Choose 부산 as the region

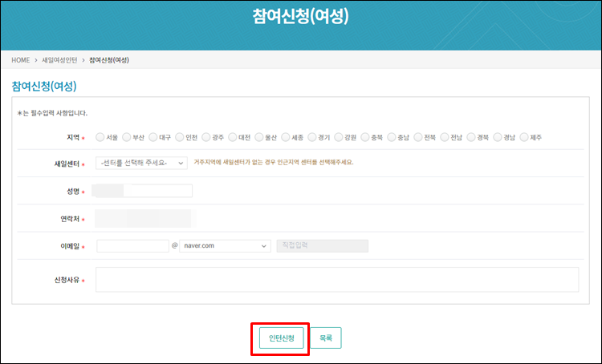pyautogui.click(x=127, y=137)
